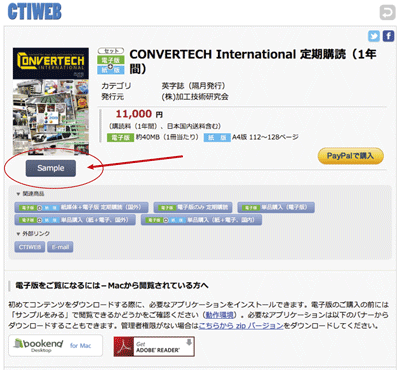Viewport: 400px width, 370px height.
Task: Click the Get Adobe Reader banner
Action: pyautogui.click(x=154, y=347)
